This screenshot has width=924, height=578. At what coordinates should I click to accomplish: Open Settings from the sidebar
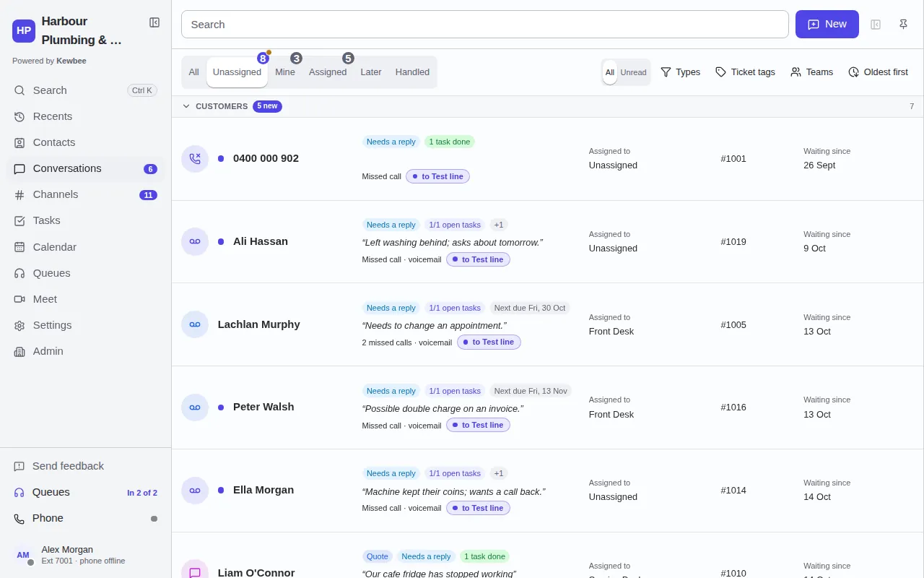[x=85, y=325]
